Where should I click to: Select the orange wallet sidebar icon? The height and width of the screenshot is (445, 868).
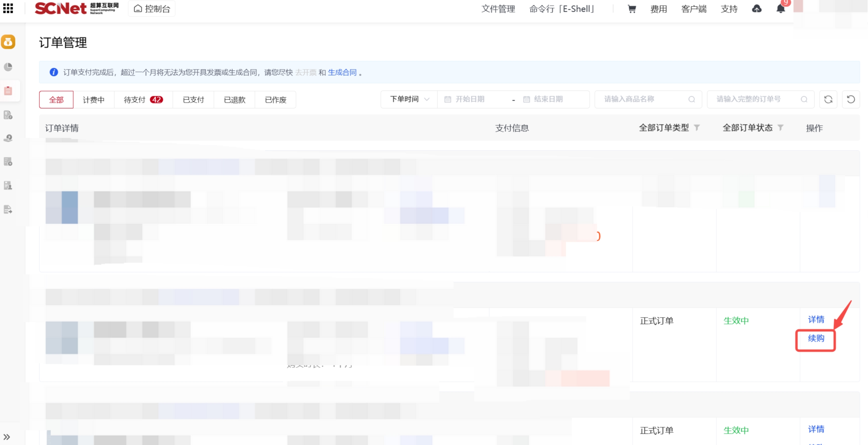(x=8, y=42)
